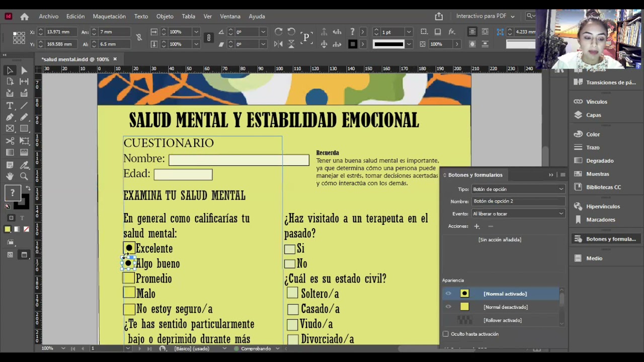Swap fill and stroke arrows
The height and width of the screenshot is (362, 644).
click(x=28, y=189)
